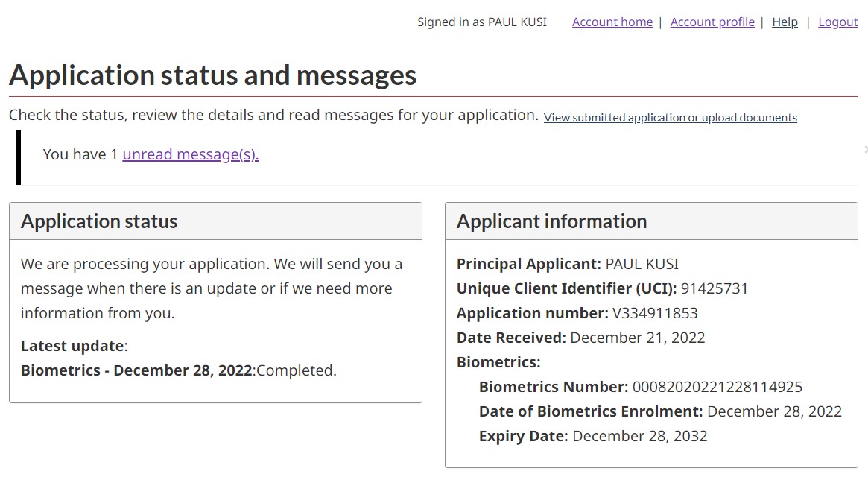Viewport: 868px width, 477px height.
Task: Click the Date Received December 21, 2022 text
Action: 637,338
